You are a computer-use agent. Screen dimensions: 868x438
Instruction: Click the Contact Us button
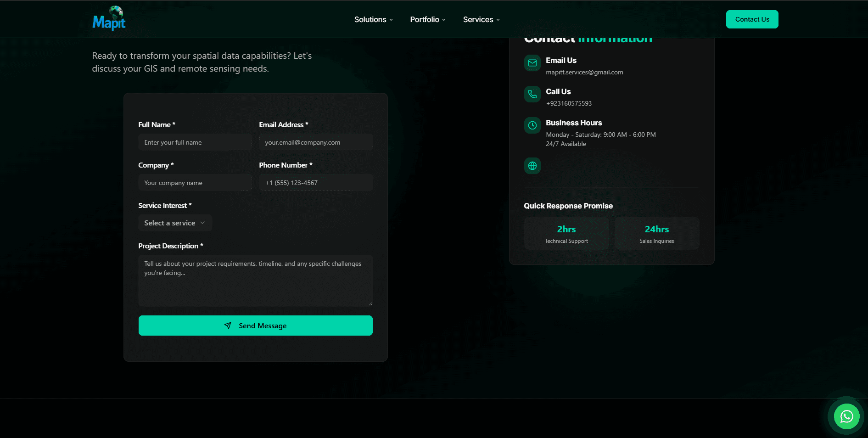(752, 19)
